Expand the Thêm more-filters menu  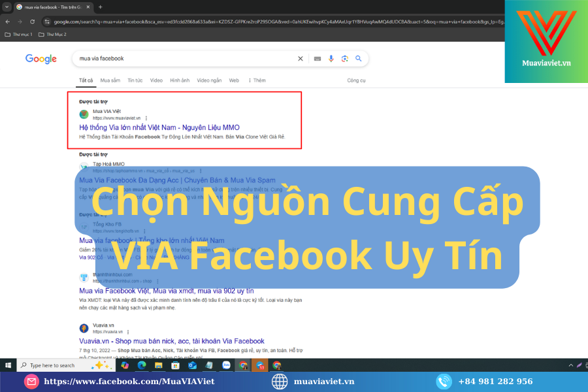(257, 80)
